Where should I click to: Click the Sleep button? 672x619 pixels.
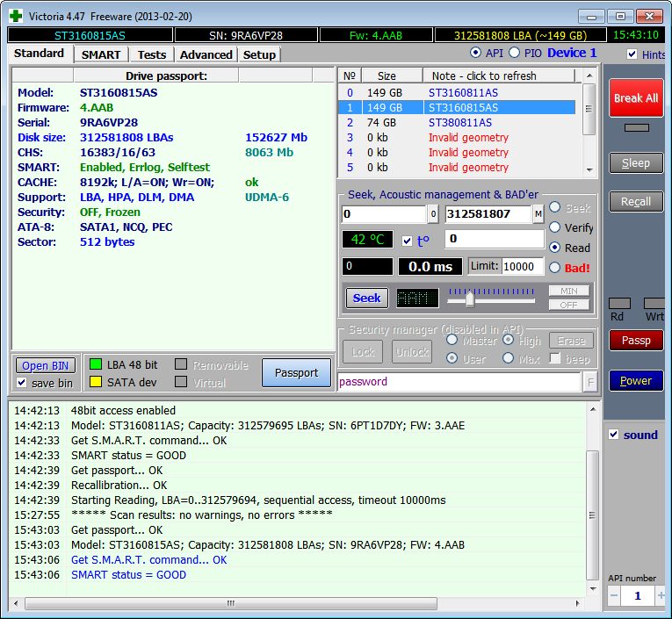click(636, 163)
